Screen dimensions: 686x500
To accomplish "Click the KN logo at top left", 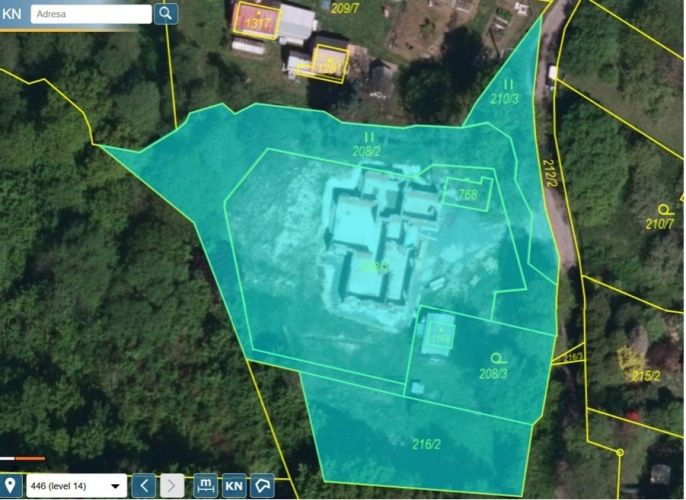I will [11, 14].
